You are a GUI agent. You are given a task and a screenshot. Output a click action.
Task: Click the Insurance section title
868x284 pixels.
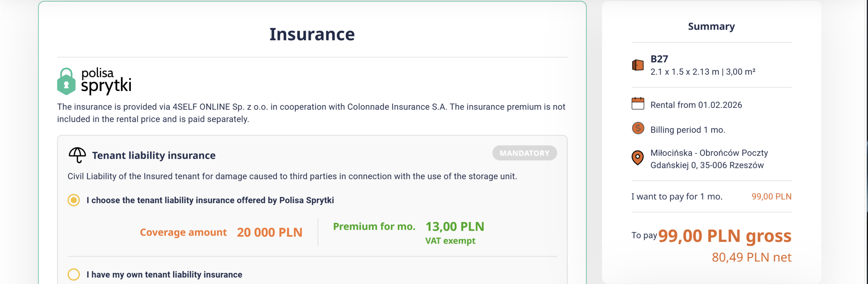(312, 34)
